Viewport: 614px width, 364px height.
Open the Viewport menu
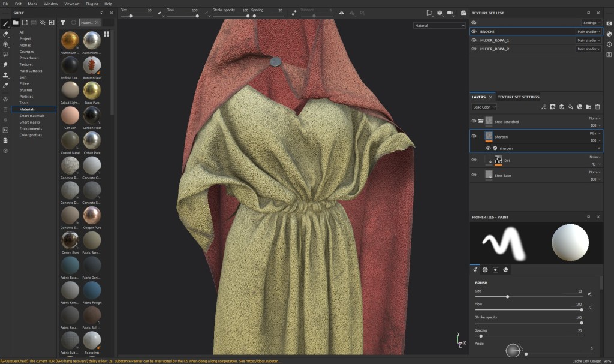[x=71, y=4]
